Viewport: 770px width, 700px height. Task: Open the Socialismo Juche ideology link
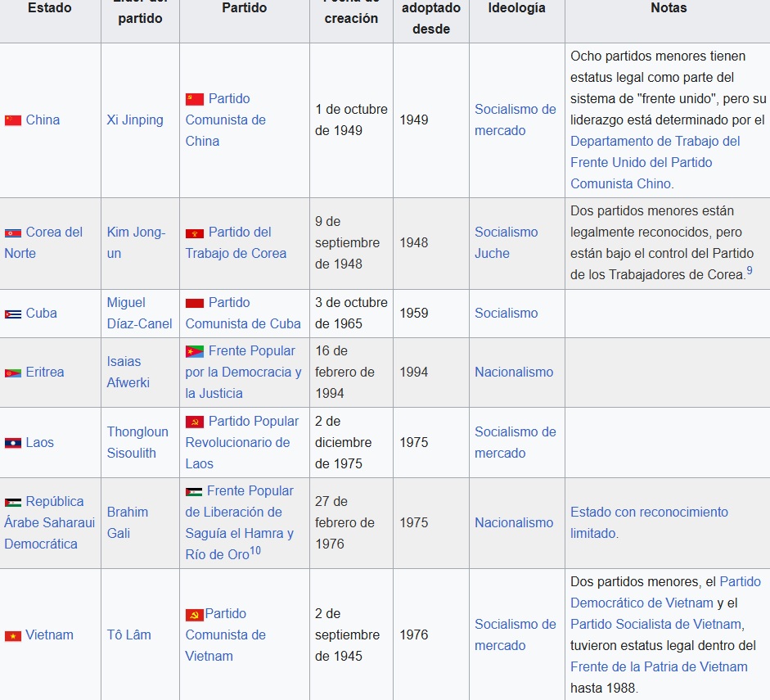tap(506, 242)
